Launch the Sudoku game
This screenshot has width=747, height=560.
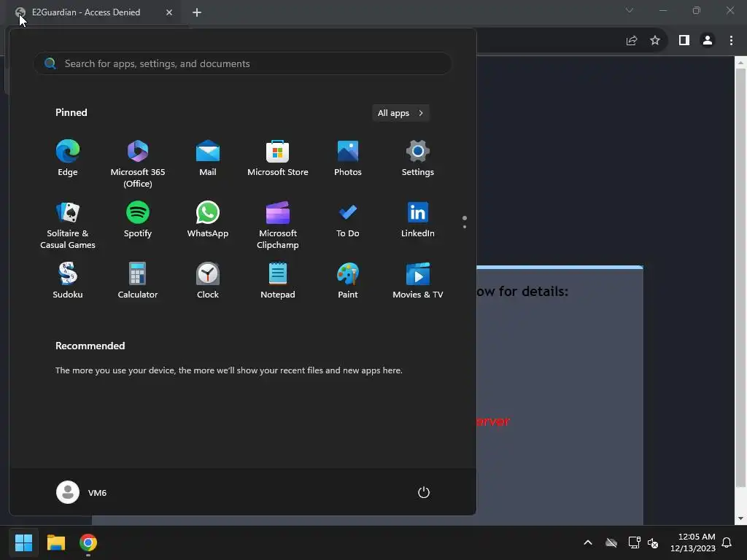click(68, 281)
